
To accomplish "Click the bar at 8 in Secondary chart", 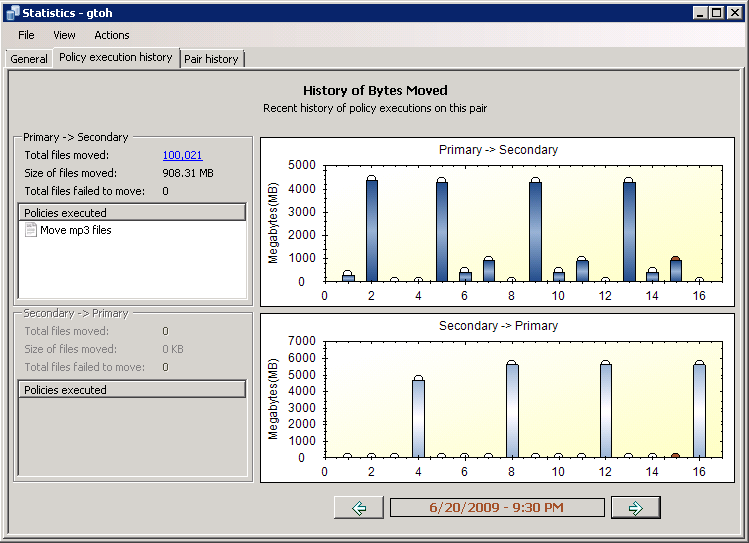I will click(x=512, y=410).
